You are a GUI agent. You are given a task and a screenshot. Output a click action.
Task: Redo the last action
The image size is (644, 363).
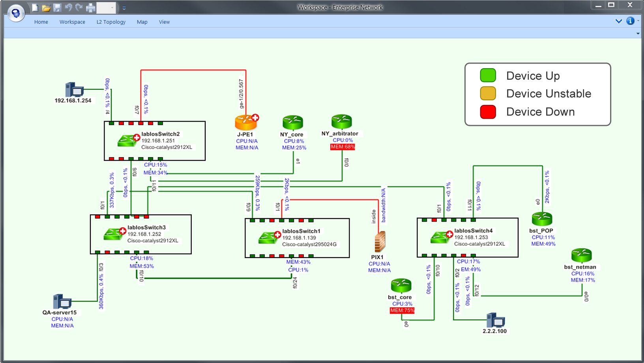(x=79, y=7)
